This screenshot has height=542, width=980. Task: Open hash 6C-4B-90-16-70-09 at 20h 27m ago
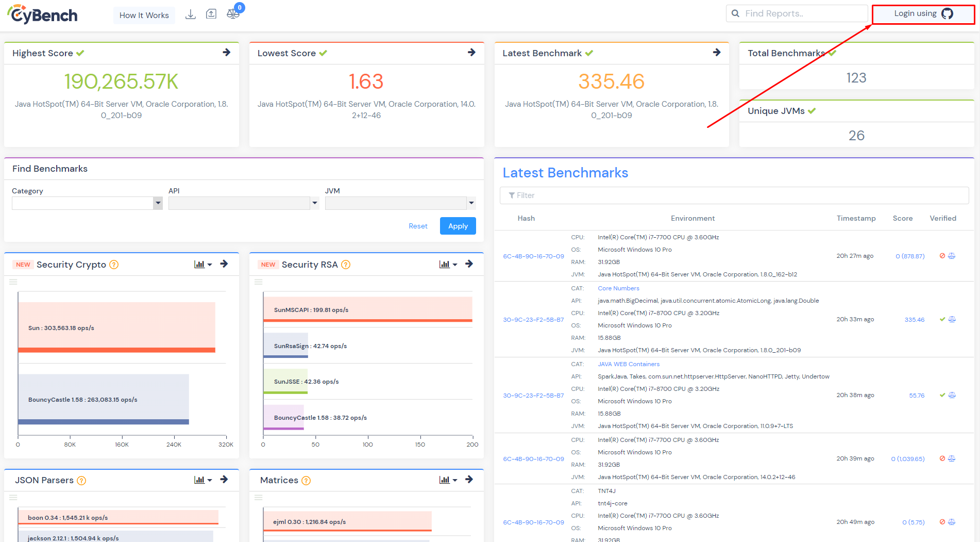click(x=533, y=256)
